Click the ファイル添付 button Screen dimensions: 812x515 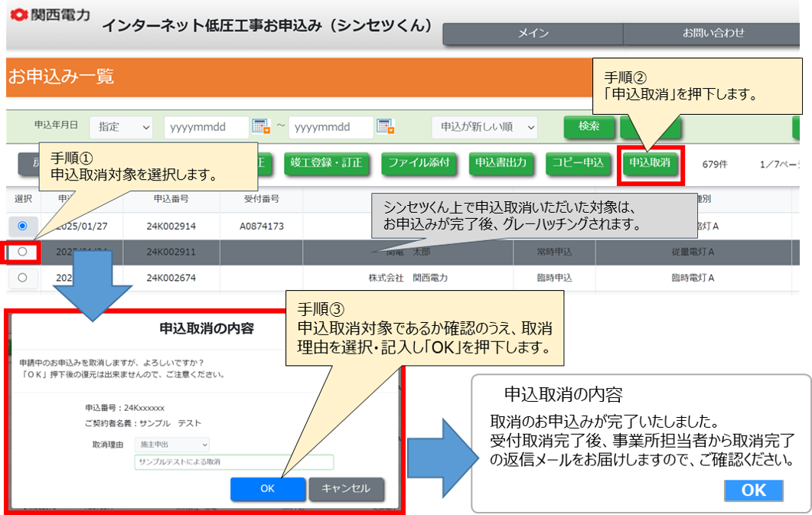[x=419, y=163]
